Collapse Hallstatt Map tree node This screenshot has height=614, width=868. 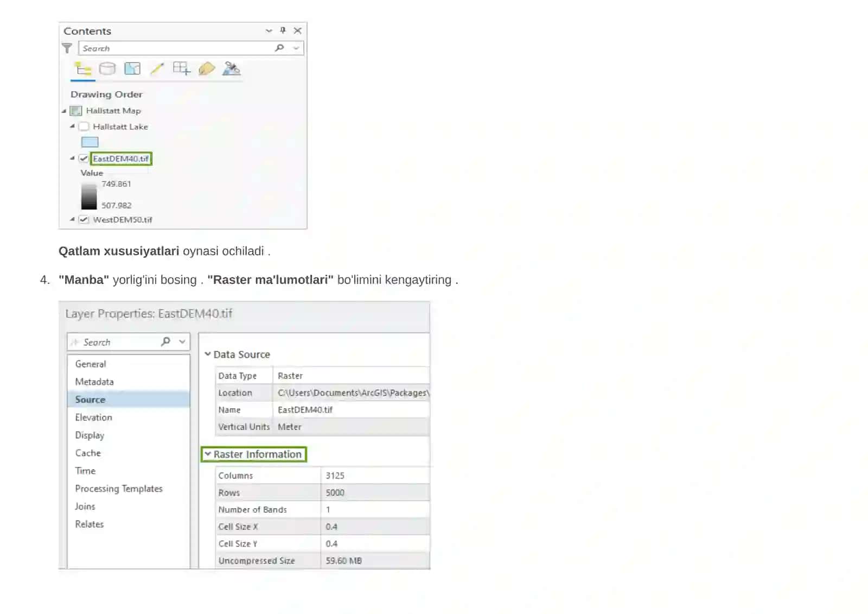click(x=64, y=111)
